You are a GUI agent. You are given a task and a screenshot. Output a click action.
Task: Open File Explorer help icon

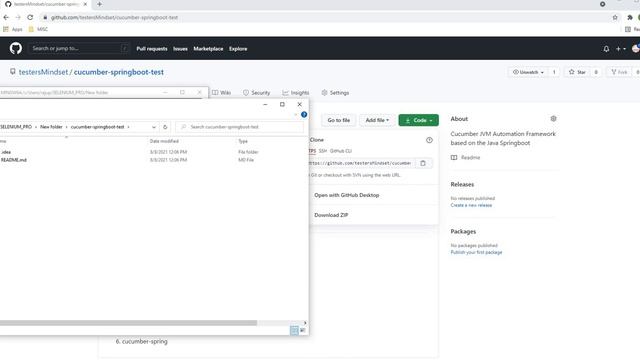(304, 115)
